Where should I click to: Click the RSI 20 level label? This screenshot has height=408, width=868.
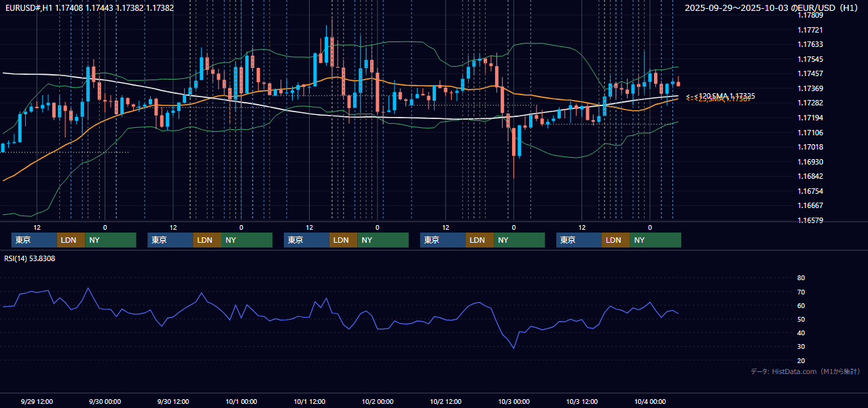tap(801, 360)
